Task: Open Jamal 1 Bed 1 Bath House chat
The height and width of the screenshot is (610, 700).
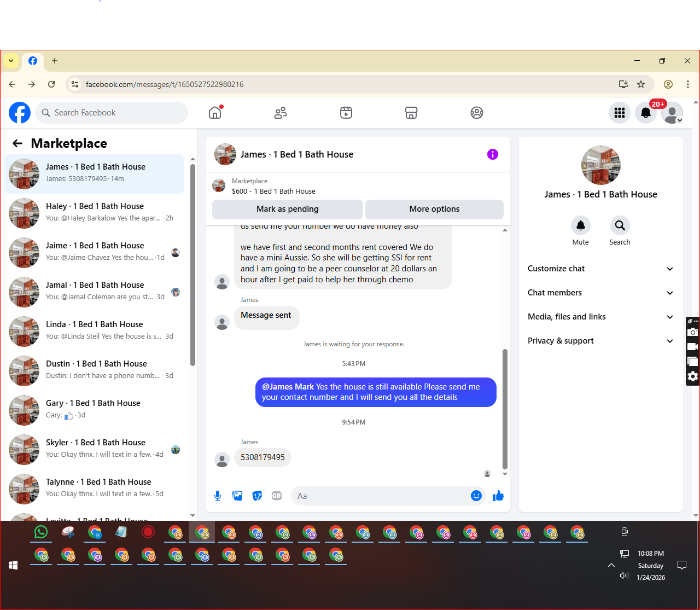Action: [95, 292]
